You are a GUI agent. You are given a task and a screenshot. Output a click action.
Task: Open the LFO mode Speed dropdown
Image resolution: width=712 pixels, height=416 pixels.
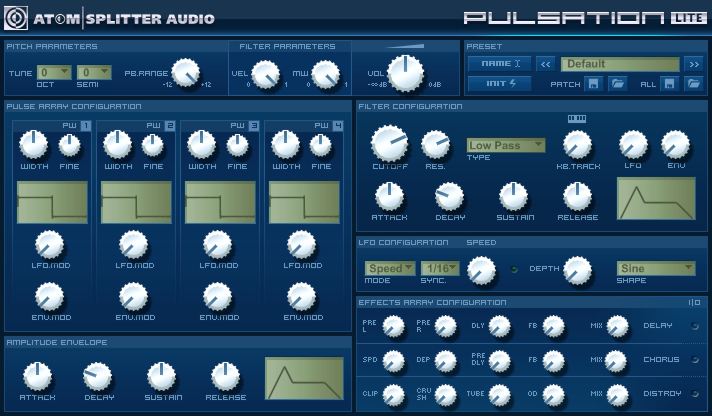[390, 268]
